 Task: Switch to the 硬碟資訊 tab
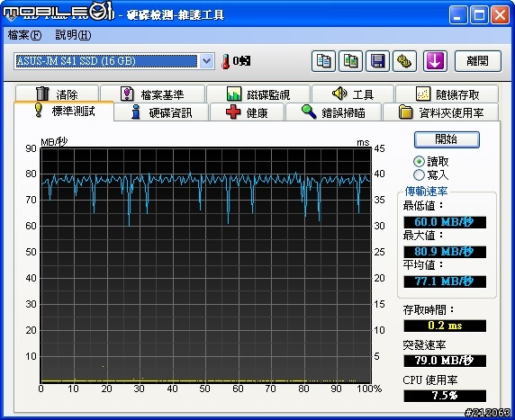click(x=161, y=112)
